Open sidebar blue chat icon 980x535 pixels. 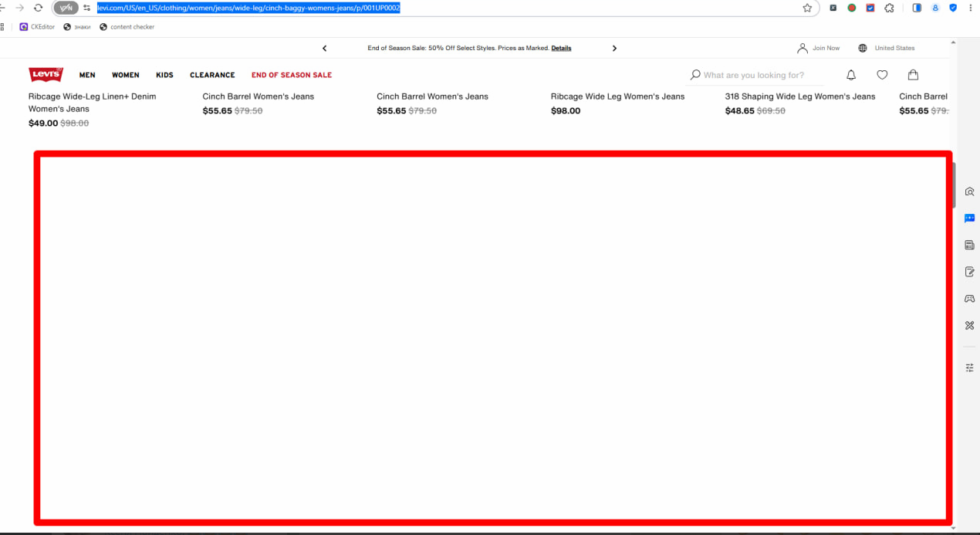click(970, 218)
